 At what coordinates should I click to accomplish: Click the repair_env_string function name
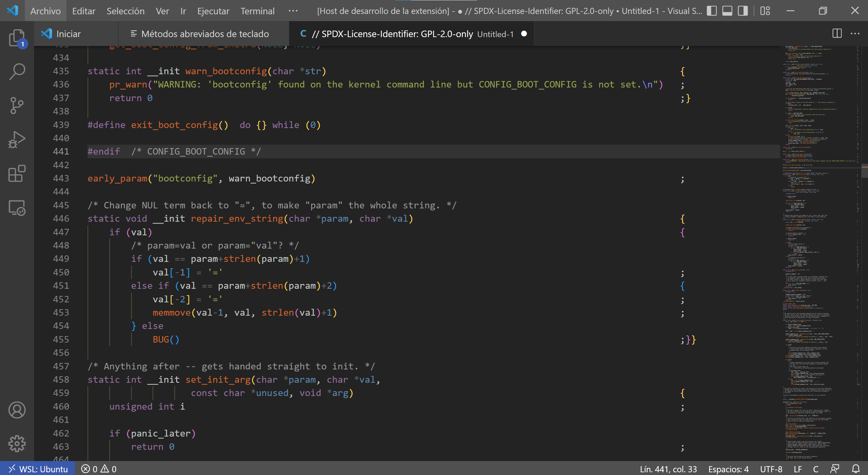coord(237,219)
